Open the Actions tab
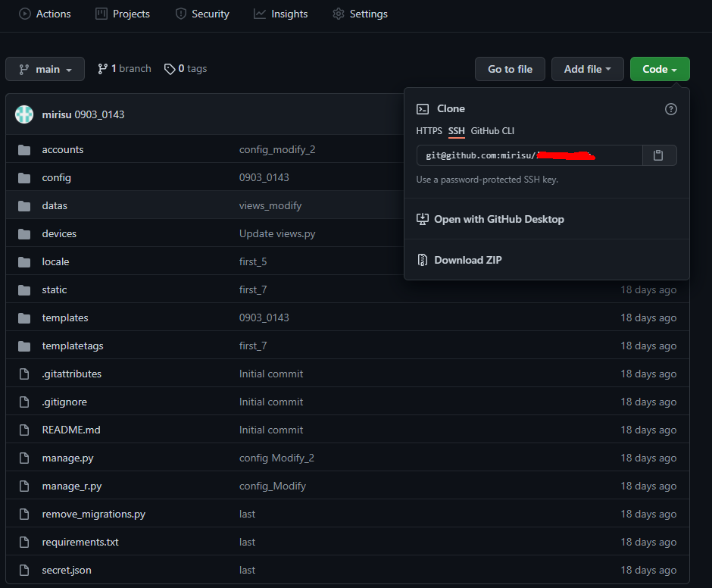 45,14
